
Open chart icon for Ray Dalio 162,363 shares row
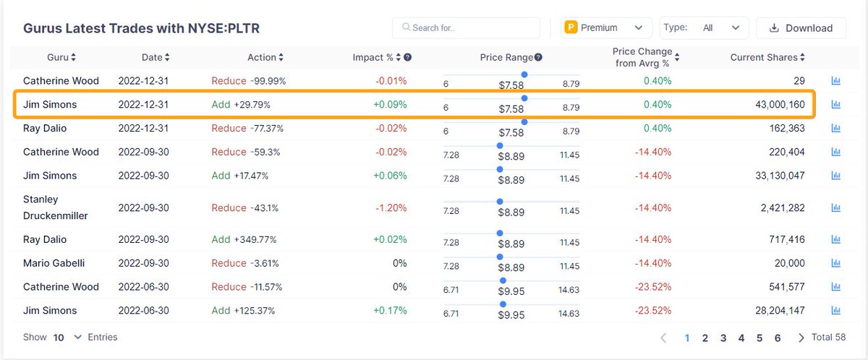coord(836,129)
